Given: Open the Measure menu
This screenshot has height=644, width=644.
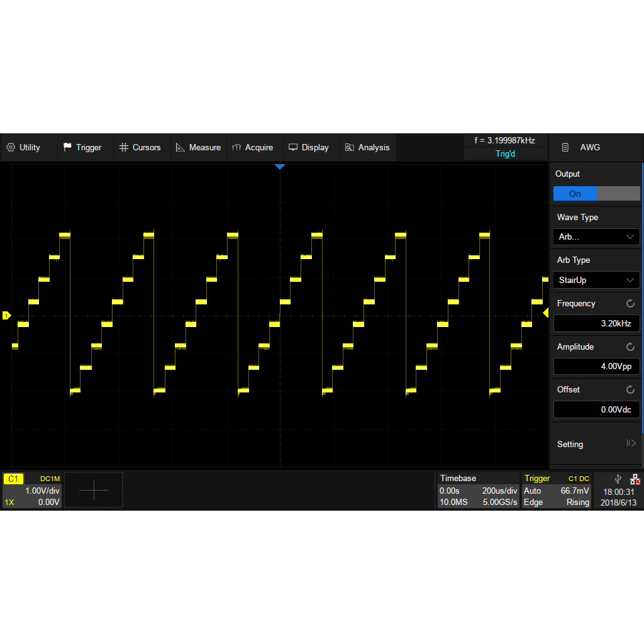Looking at the screenshot, I should [x=198, y=148].
